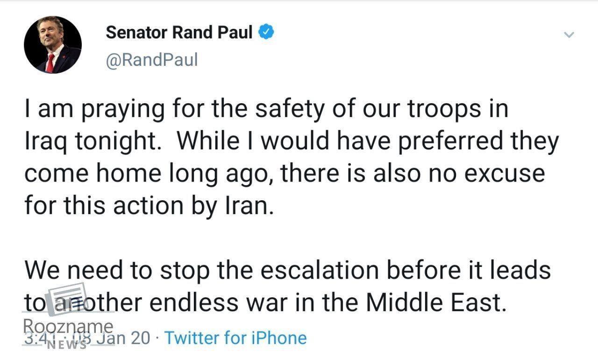Visit the @RandPaul handle link
This screenshot has width=598, height=364.
(x=152, y=60)
